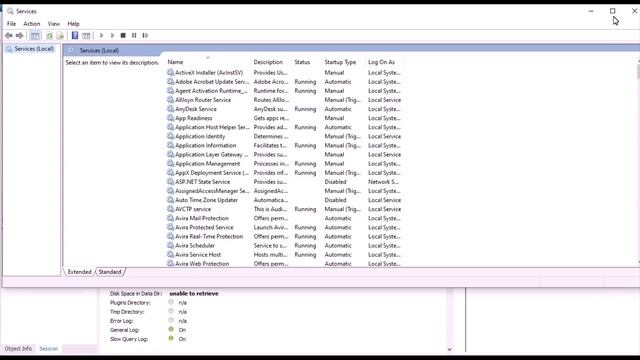This screenshot has width=640, height=360.
Task: Click the Export List toolbar icon
Action: (60, 36)
